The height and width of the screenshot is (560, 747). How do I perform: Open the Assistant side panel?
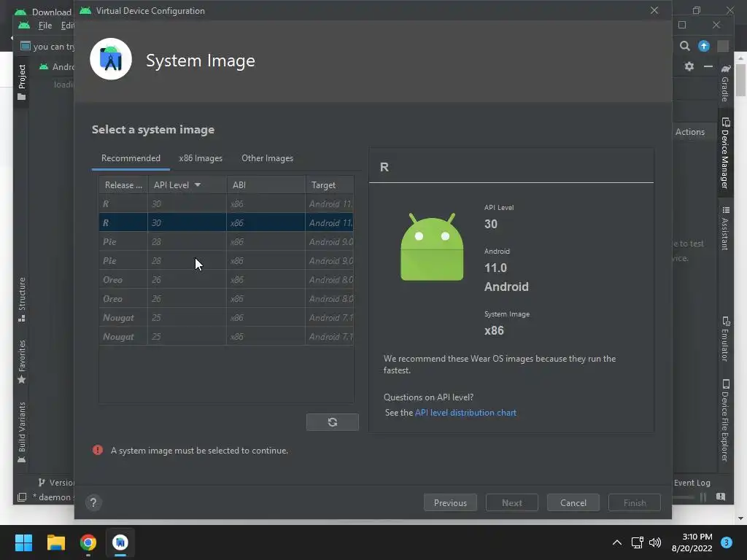pyautogui.click(x=725, y=228)
